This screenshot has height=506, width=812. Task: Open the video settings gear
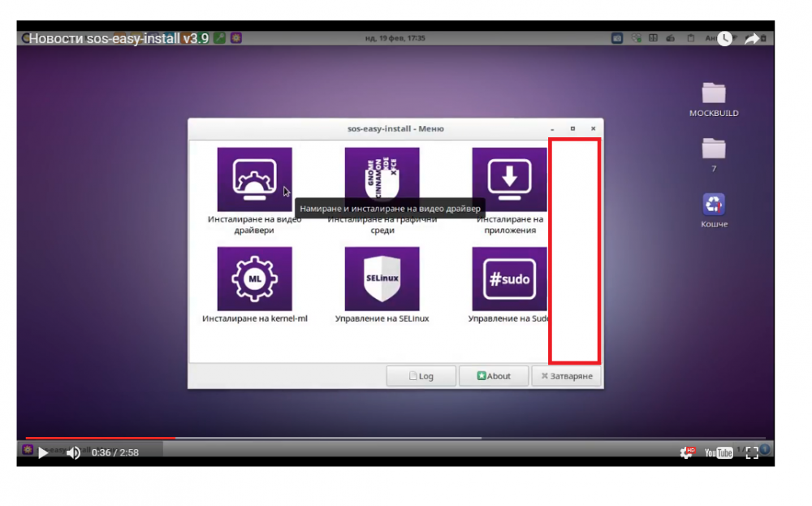687,452
